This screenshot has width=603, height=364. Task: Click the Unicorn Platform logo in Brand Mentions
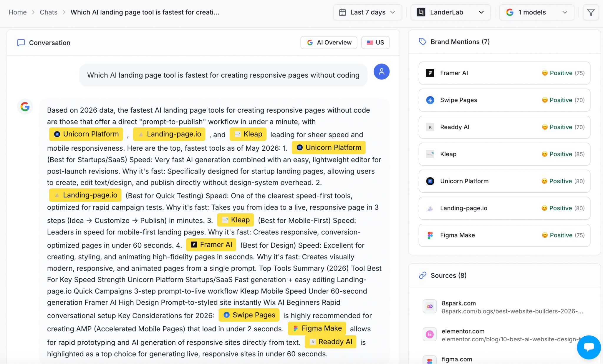click(430, 181)
